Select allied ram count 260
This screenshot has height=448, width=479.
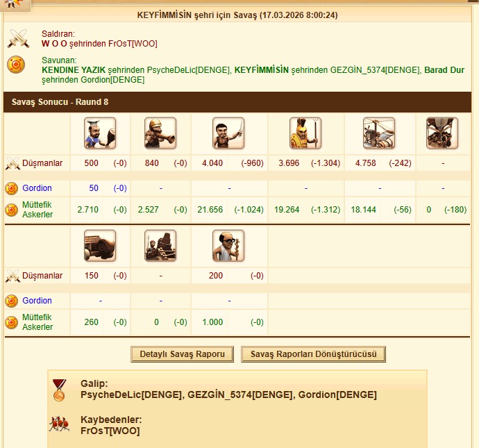[x=92, y=322]
